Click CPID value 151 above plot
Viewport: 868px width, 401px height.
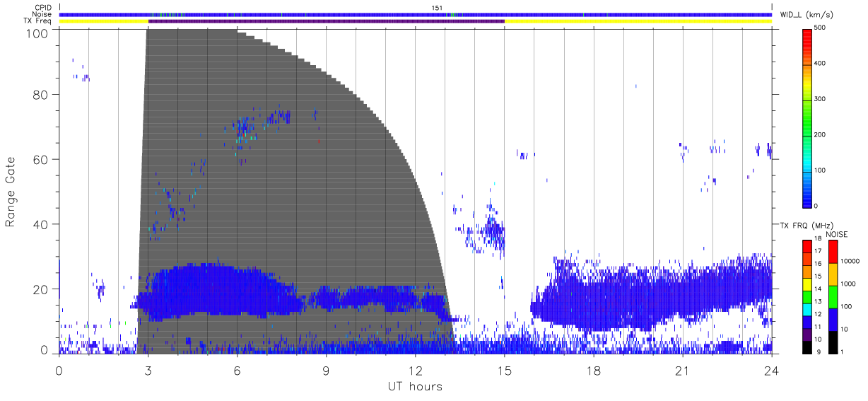click(x=437, y=8)
